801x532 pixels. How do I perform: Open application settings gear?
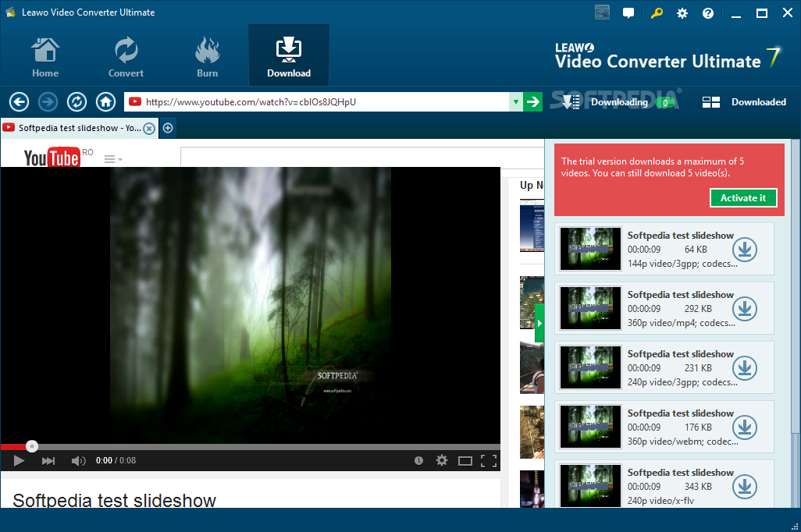pos(682,13)
